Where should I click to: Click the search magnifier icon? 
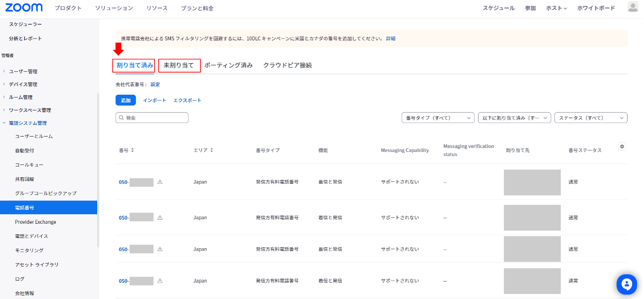[122, 118]
